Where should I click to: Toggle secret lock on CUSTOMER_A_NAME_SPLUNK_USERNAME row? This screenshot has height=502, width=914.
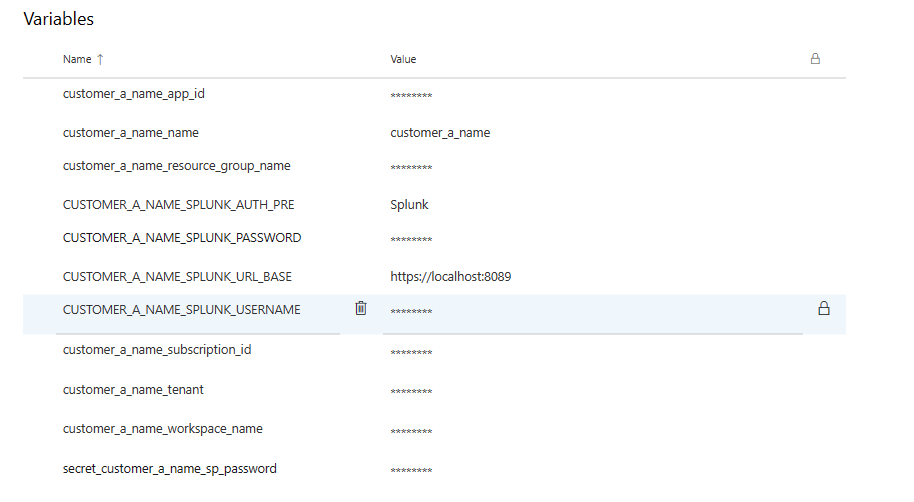pyautogui.click(x=824, y=309)
